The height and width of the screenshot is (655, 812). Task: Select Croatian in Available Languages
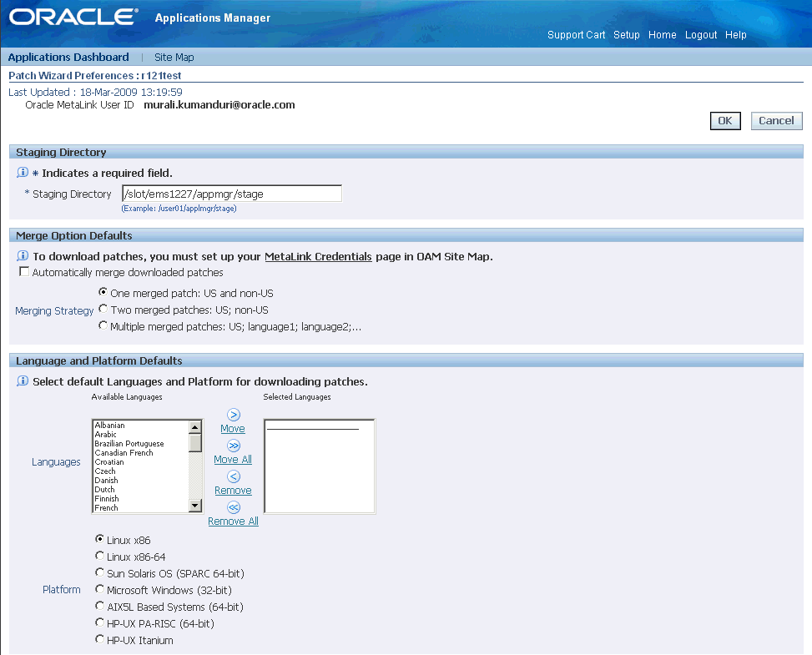109,462
